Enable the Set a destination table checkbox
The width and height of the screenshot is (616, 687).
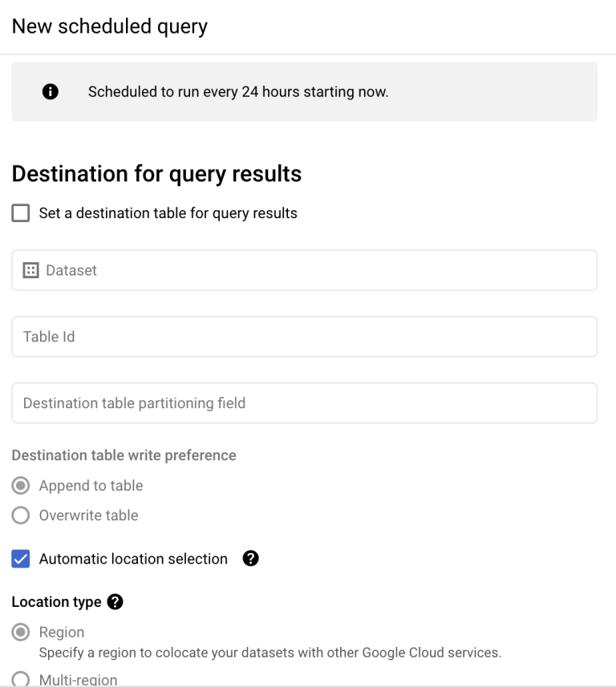(21, 214)
